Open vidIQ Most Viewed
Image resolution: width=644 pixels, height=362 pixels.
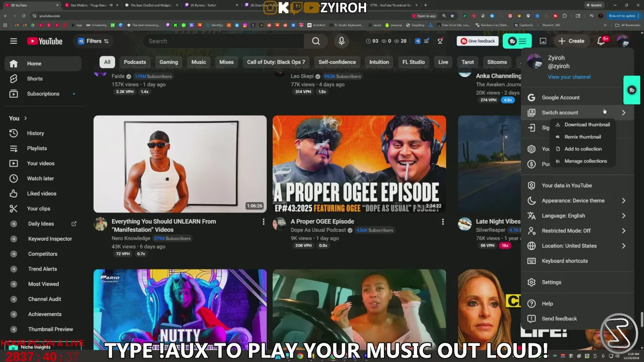pos(43,284)
